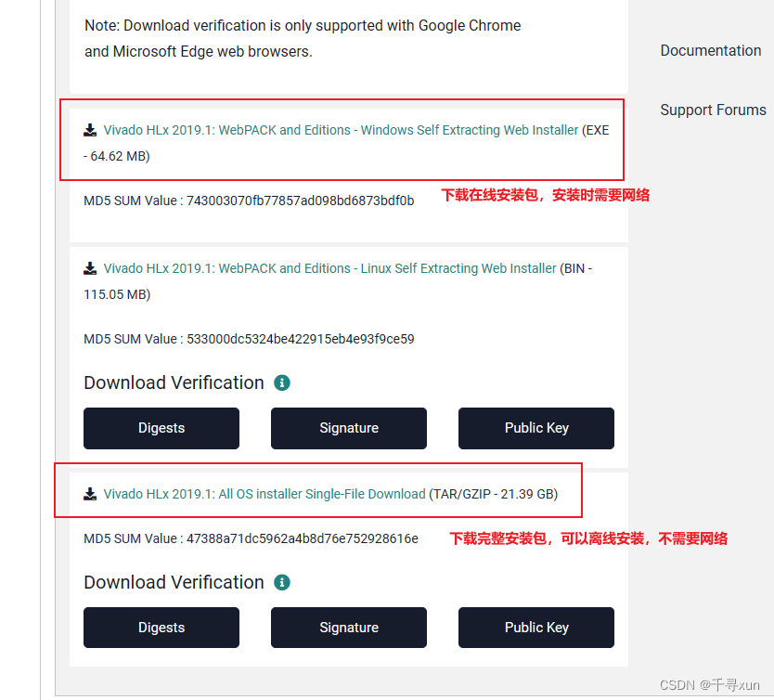This screenshot has height=700, width=774.
Task: Open Documentation link in sidebar
Action: tap(711, 50)
